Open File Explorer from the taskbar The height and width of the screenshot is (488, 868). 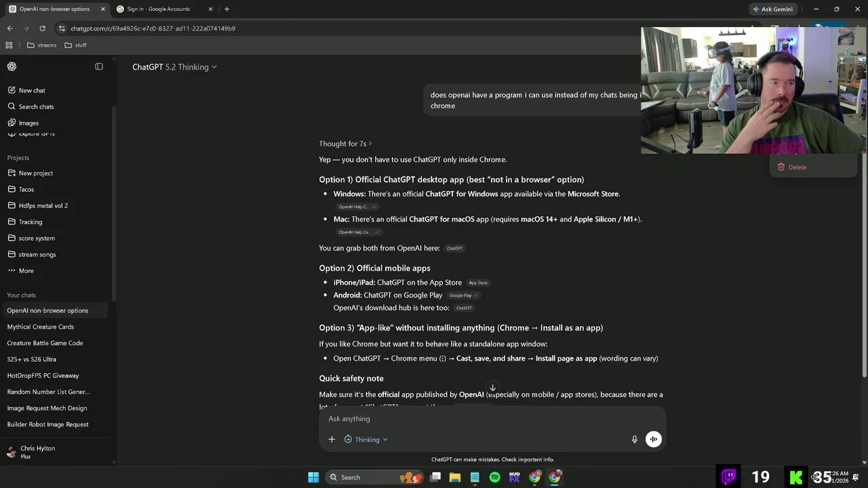[x=455, y=477]
